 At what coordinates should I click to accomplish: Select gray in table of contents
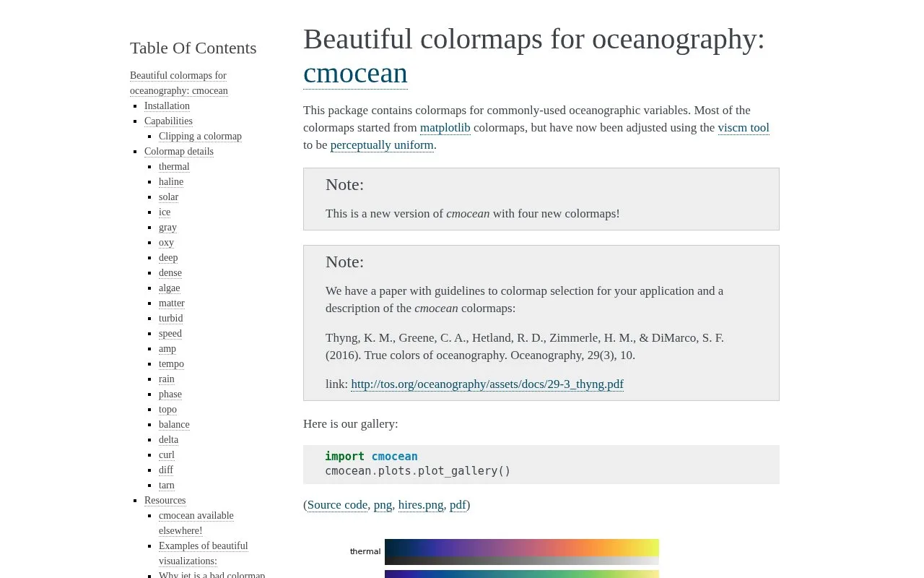(167, 228)
